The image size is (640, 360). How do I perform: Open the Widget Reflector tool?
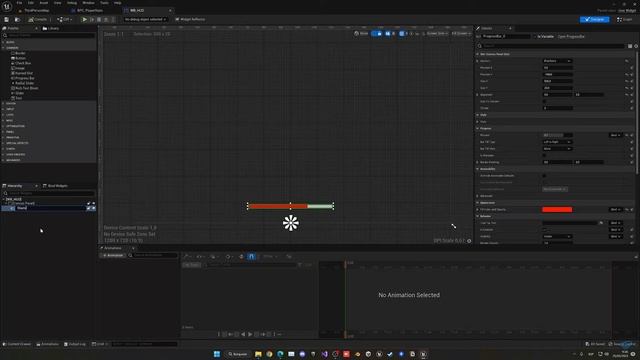pos(190,19)
